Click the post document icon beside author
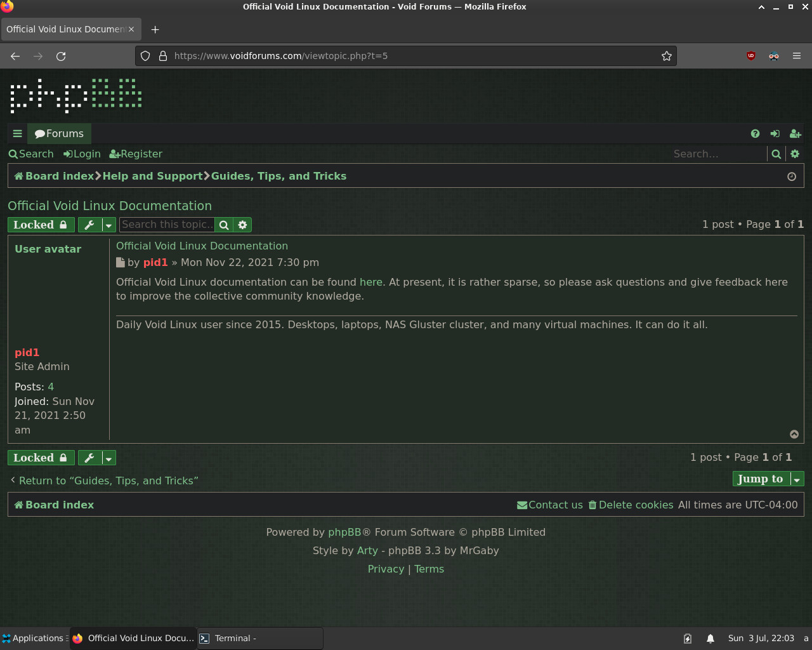The image size is (812, 650). coord(121,262)
